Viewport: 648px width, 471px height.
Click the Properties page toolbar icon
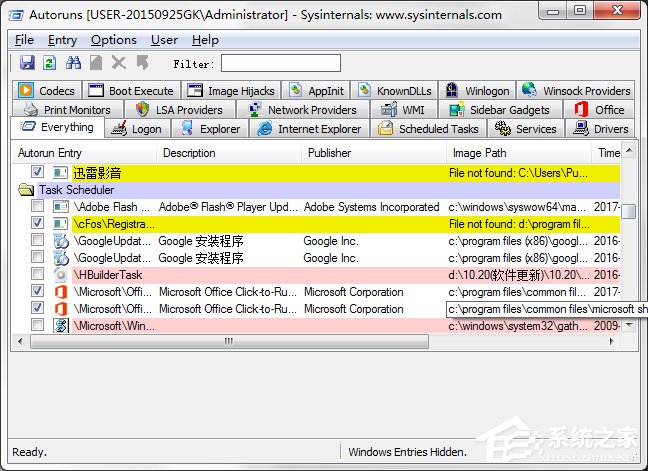point(96,63)
